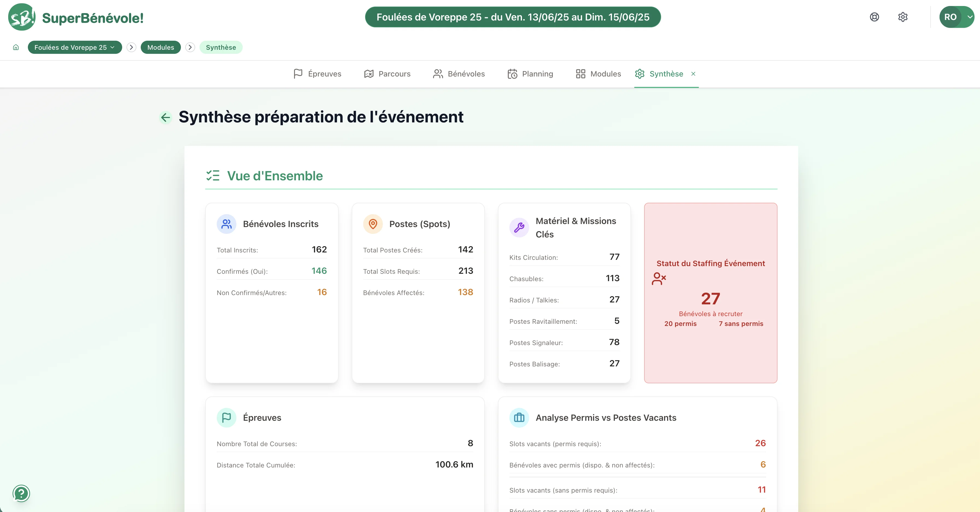
Task: Click the Analyse Permis briefcase icon
Action: pos(519,418)
